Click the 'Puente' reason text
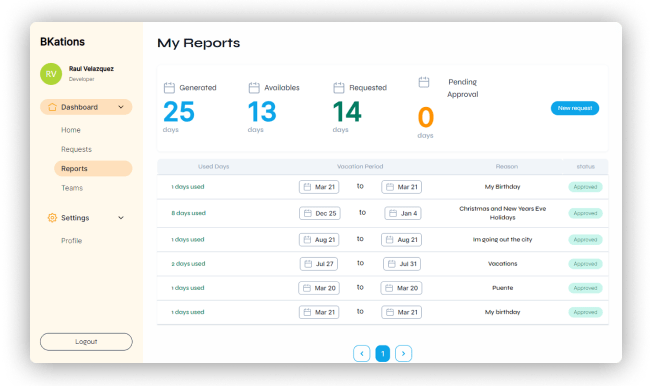This screenshot has width=652, height=386. coord(503,288)
